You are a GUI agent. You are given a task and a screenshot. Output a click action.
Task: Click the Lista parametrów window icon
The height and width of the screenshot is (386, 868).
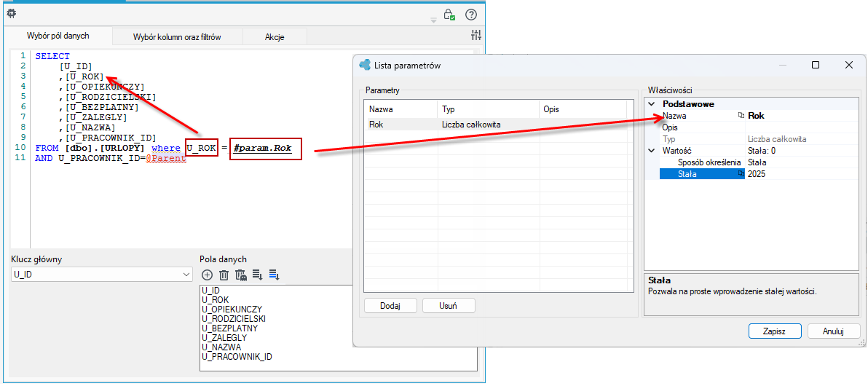point(366,65)
